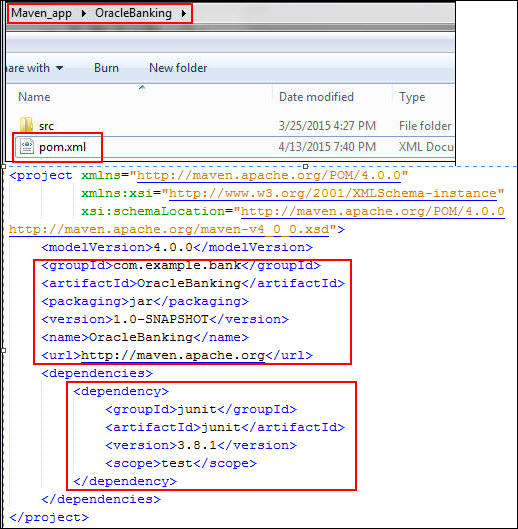Click Maven_app in the address breadcrumb
This screenshot has width=518, height=529.
click(42, 13)
